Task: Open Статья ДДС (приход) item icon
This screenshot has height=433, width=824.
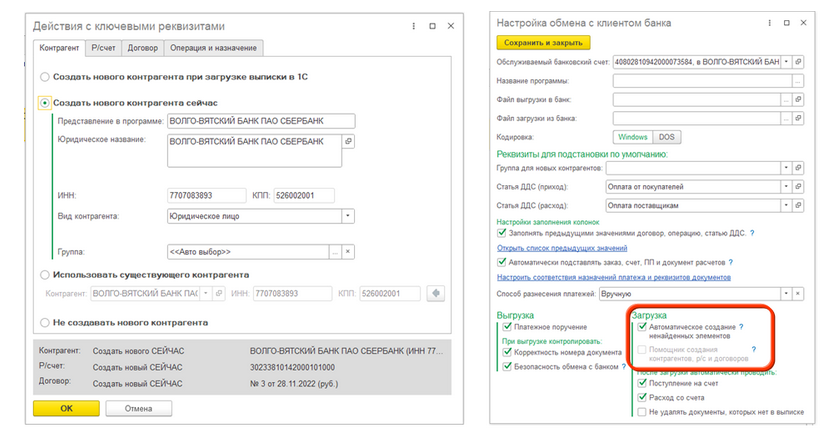Action: coord(798,187)
